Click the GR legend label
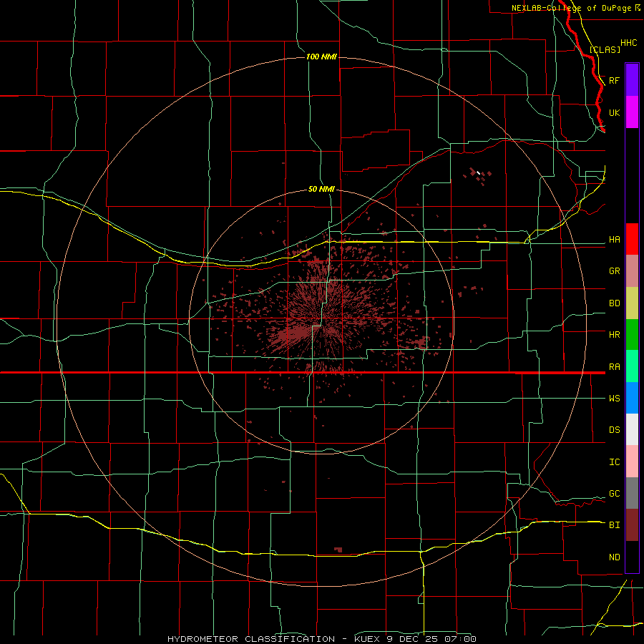 (x=614, y=271)
